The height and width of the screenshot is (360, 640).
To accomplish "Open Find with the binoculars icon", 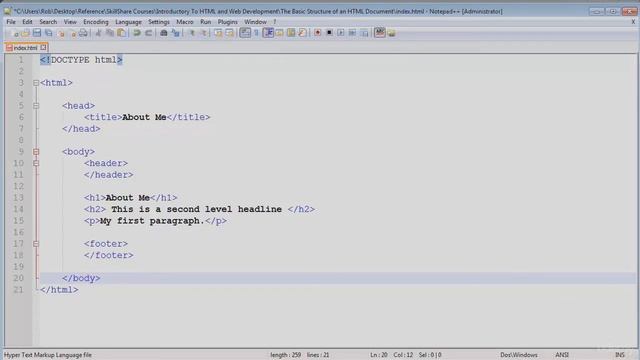I will tap(164, 33).
